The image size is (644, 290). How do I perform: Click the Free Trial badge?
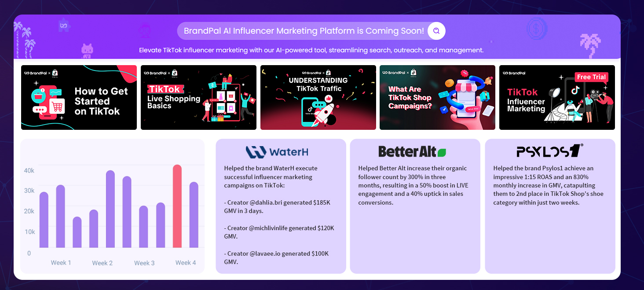coord(591,77)
